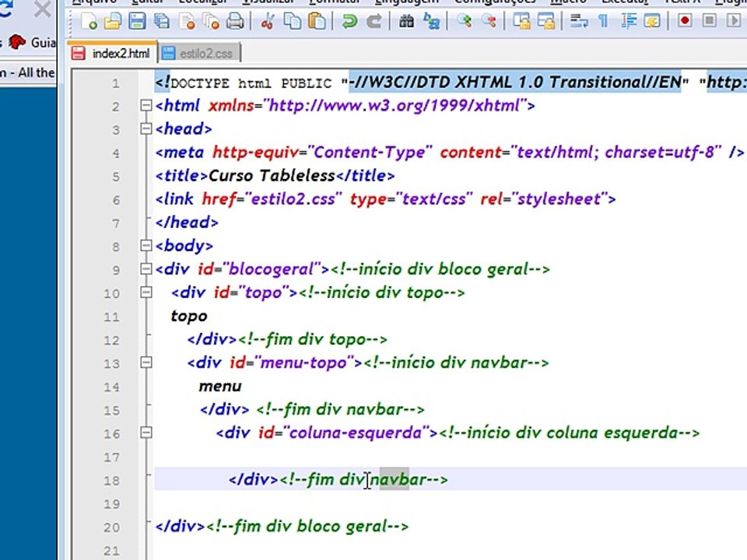Copy selection with the Copy icon
This screenshot has height=560, width=747.
(292, 21)
